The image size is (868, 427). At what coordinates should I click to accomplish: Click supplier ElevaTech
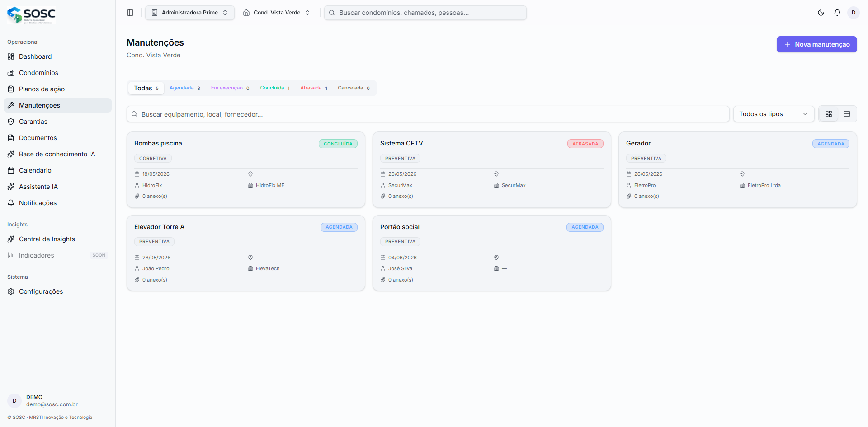(268, 268)
